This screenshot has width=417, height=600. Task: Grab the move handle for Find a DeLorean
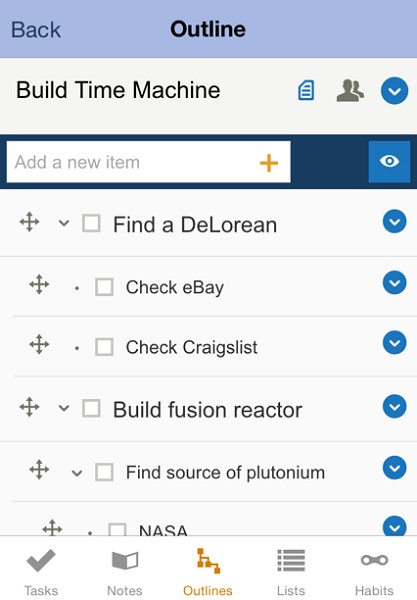(x=29, y=222)
